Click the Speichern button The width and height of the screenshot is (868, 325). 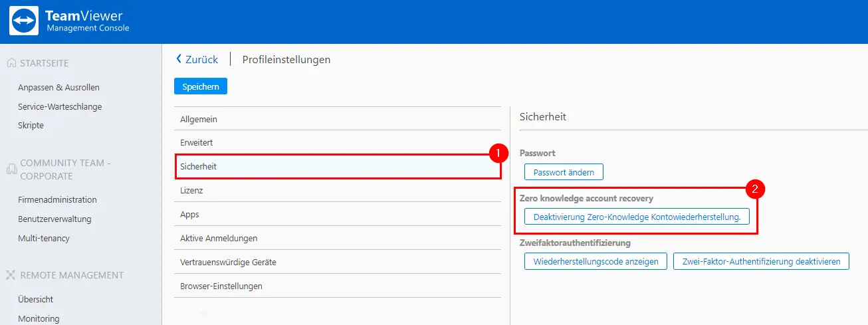tap(201, 86)
